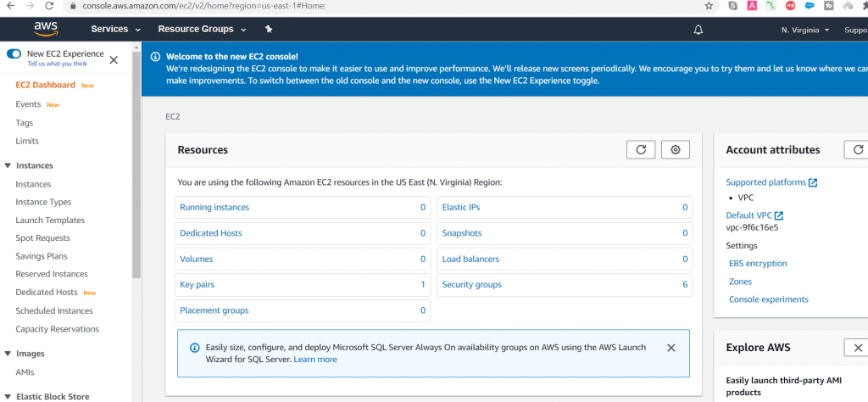This screenshot has width=868, height=402.
Task: Refresh the Resources panel
Action: 641,149
